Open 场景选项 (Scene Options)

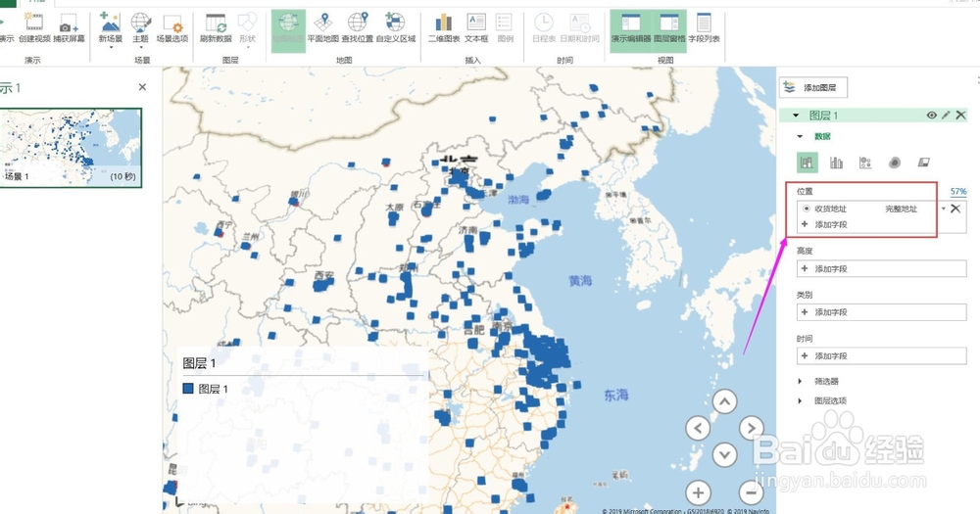click(x=171, y=28)
